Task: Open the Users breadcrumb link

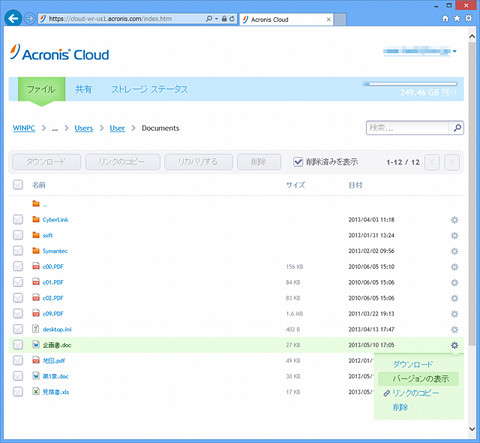Action: pos(84,128)
